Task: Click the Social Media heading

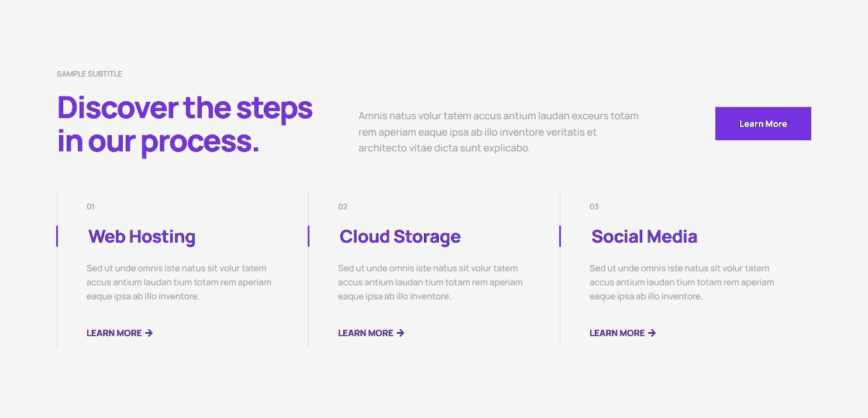Action: (x=644, y=237)
